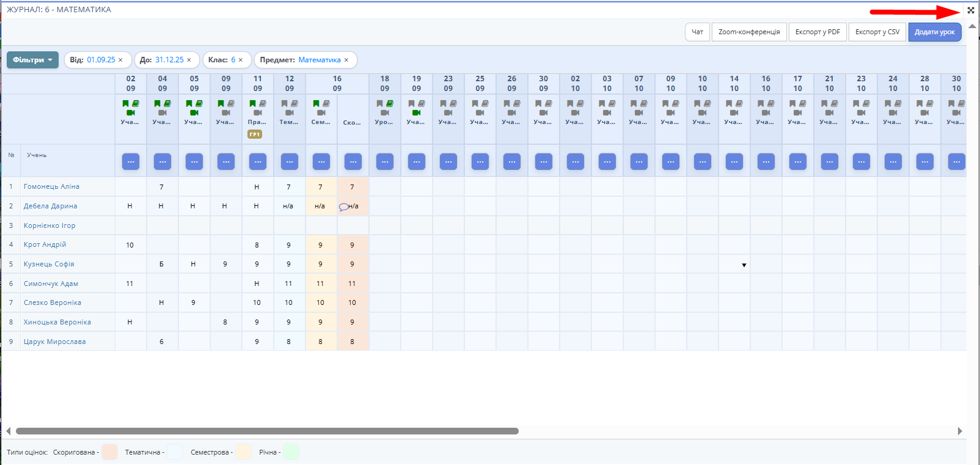This screenshot has width=980, height=465.
Task: Click the green video camera icon for 19.09
Action: tap(416, 113)
